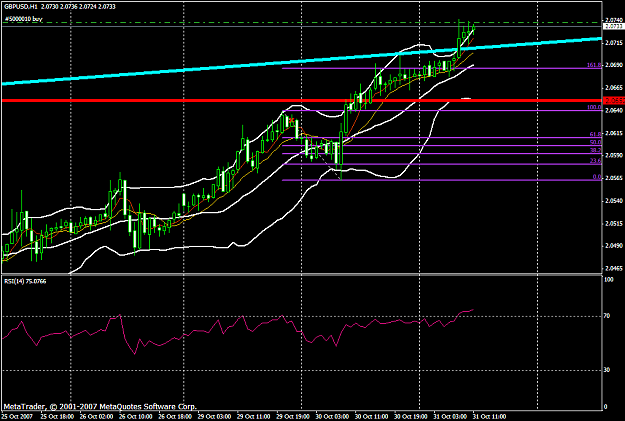Click the '30 Oct 03:00' time label
This screenshot has width=625, height=421.
(332, 416)
